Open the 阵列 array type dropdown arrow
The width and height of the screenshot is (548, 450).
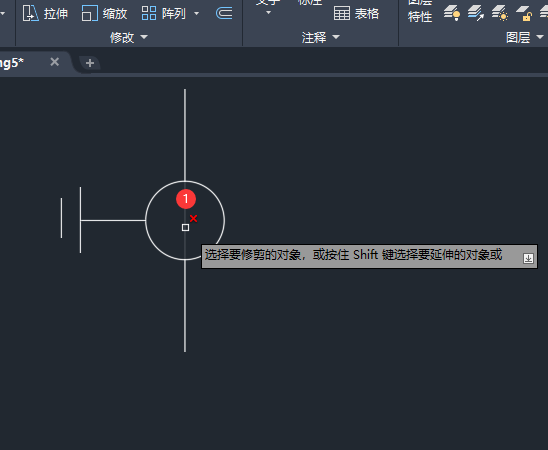196,14
